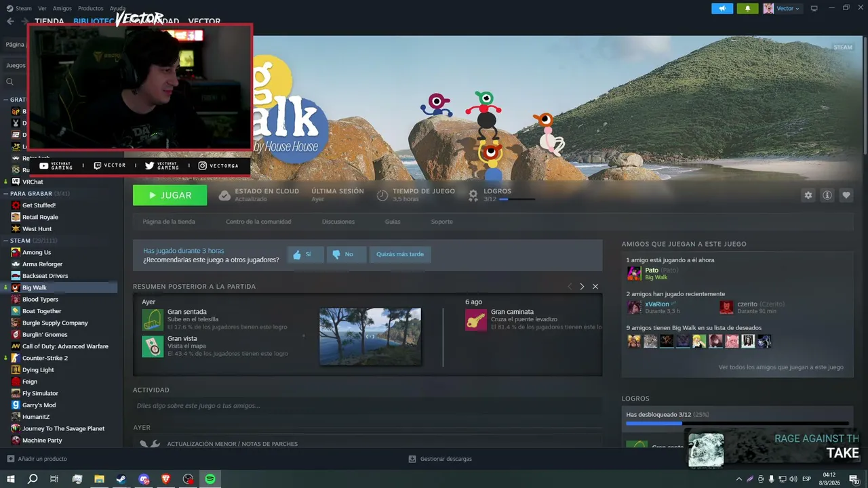Viewport: 868px width, 488px height.
Task: Open the Backseat Drivers library entry
Action: (x=45, y=276)
